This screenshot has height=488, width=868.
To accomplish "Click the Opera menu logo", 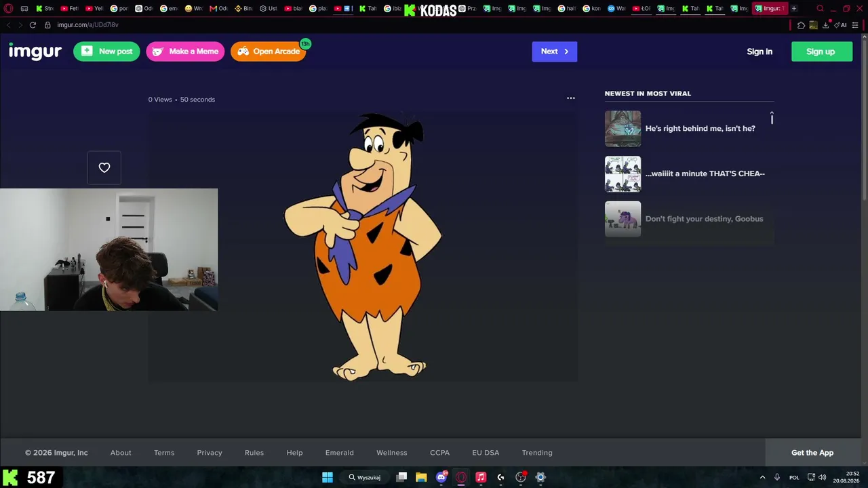I will (x=8, y=9).
